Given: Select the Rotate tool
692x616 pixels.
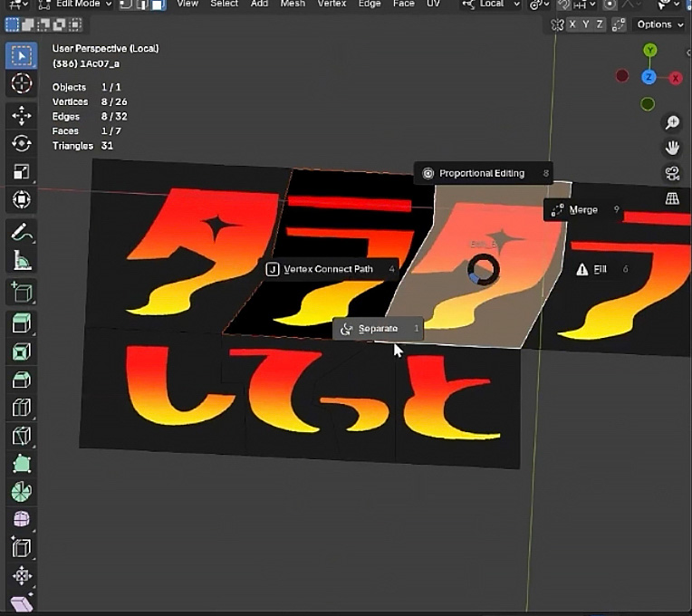Looking at the screenshot, I should pyautogui.click(x=22, y=143).
